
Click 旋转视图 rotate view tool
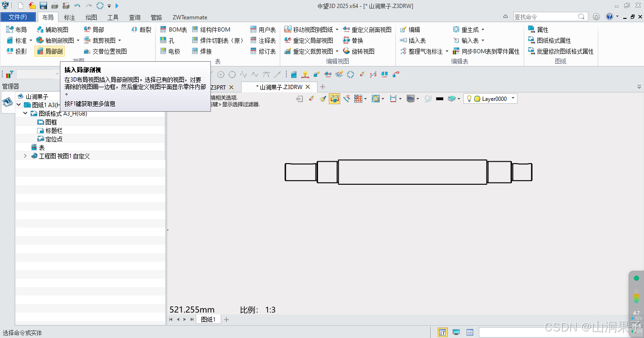point(359,51)
